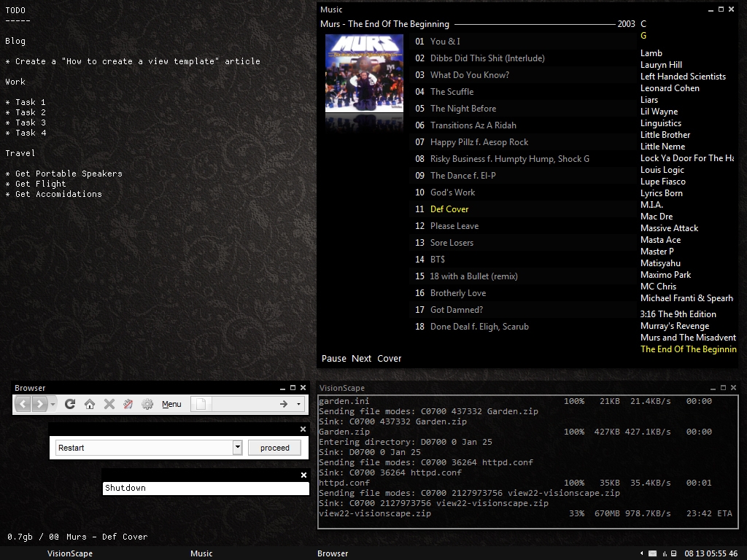
Task: Click the Murs album cover thumbnail
Action: click(x=365, y=74)
